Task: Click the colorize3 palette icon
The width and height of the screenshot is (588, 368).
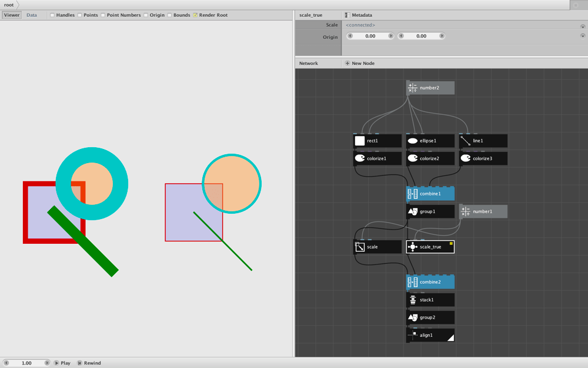Action: tap(465, 158)
